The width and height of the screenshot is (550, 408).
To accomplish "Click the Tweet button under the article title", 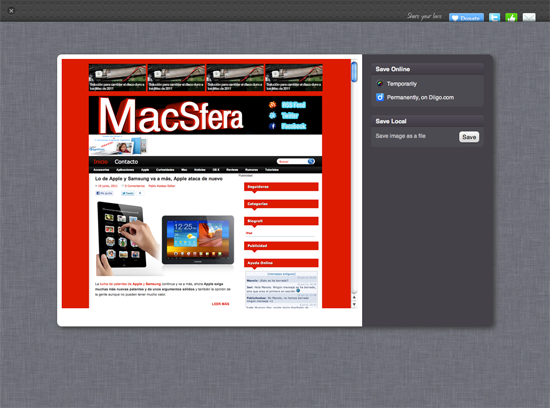I will tap(128, 193).
